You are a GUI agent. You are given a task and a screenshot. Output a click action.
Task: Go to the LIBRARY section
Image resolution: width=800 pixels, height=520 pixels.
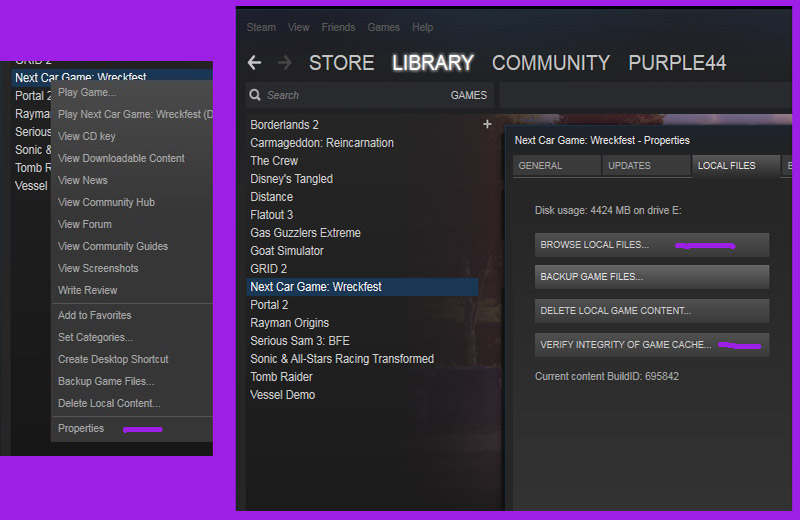(x=433, y=63)
